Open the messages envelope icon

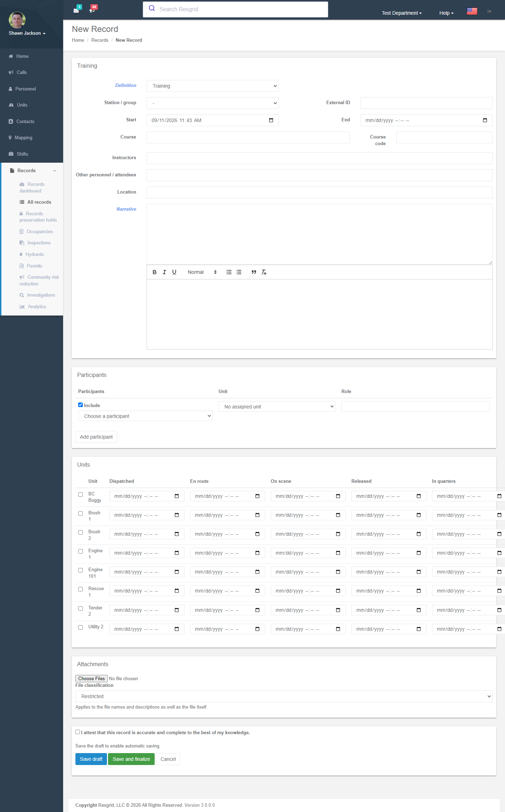pos(76,10)
